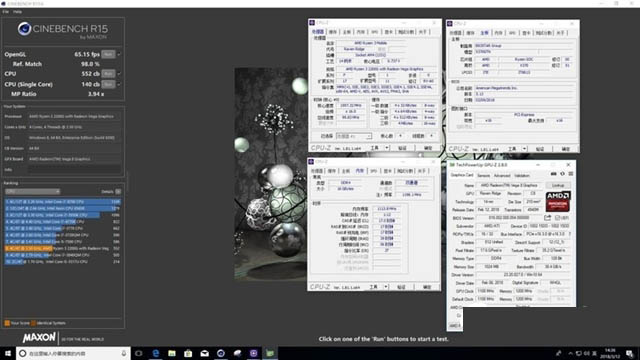Open SPD tab in the mainboard CPU-Z window
Viewport: 640px width, 360px height.
(512, 33)
